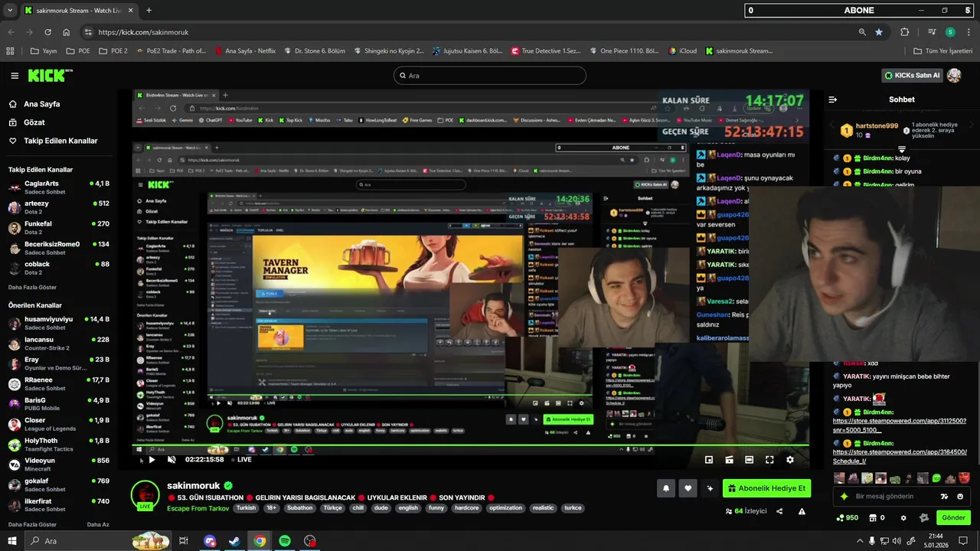Expand Daha Fazla Göster under followed channels

click(32, 287)
